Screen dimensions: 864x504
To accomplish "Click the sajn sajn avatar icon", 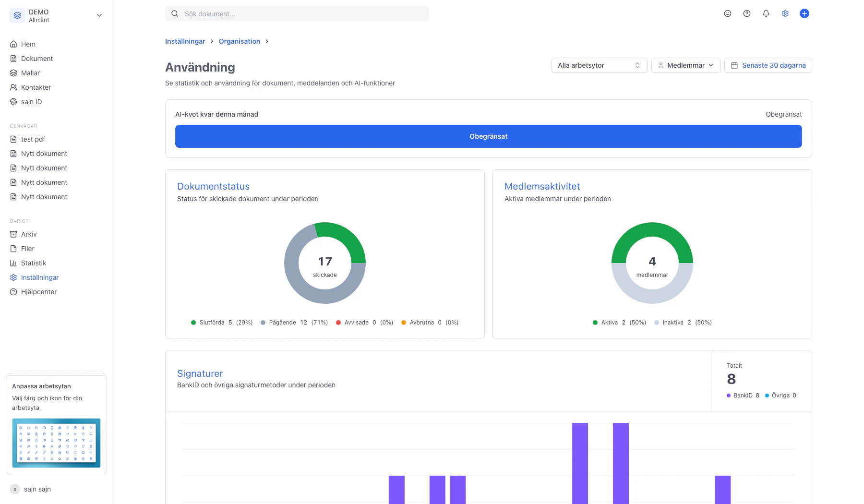I will (x=15, y=489).
